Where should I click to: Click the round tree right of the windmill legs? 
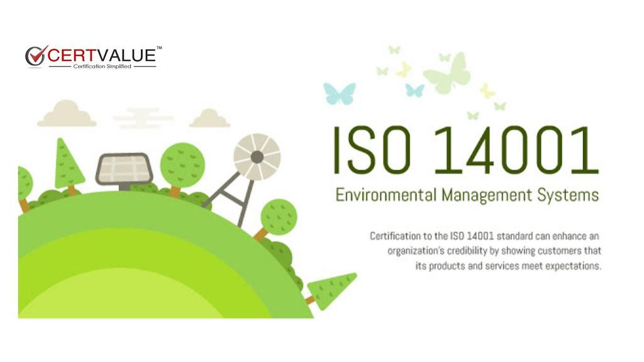click(277, 217)
